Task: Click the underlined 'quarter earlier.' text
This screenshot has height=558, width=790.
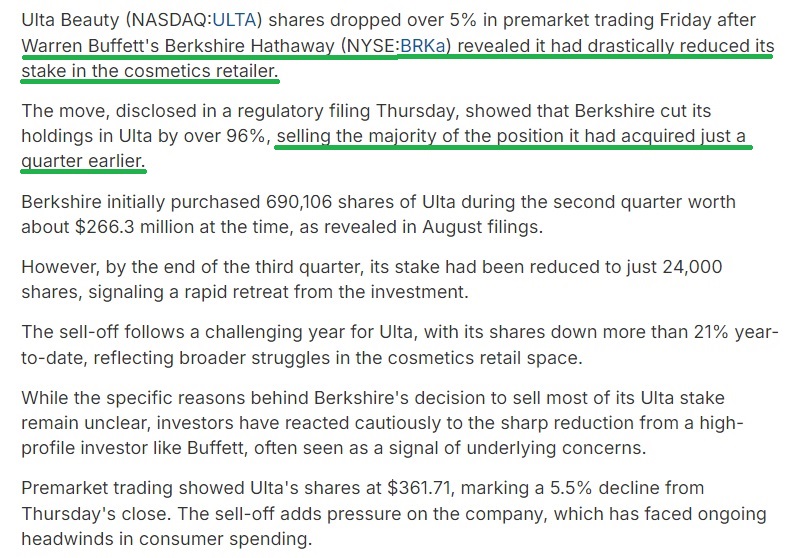Action: click(x=83, y=161)
